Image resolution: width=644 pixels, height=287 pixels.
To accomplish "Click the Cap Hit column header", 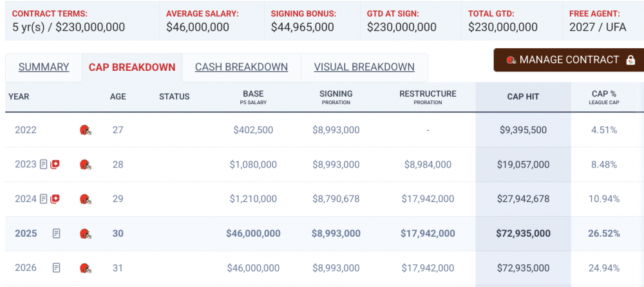I will point(523,97).
